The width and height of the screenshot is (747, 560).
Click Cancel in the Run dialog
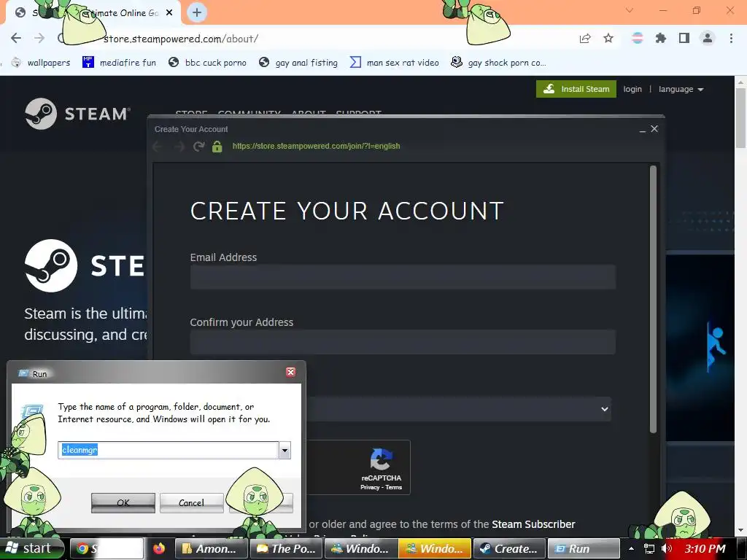(x=192, y=503)
